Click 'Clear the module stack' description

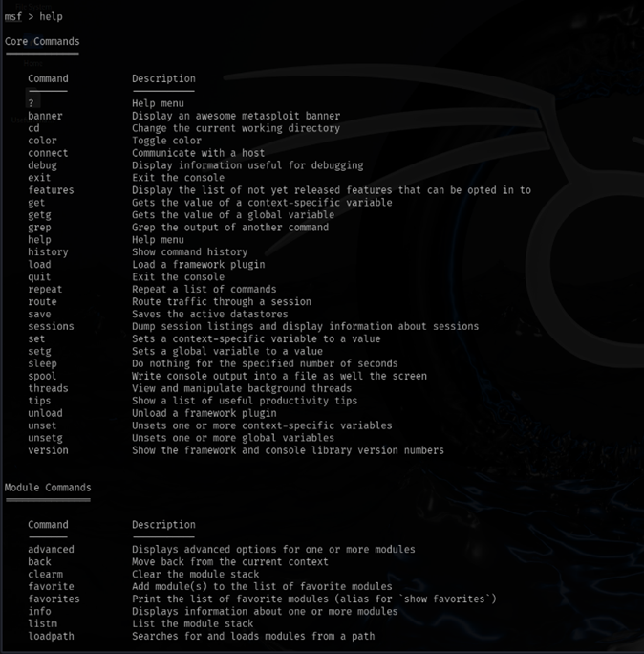196,575
